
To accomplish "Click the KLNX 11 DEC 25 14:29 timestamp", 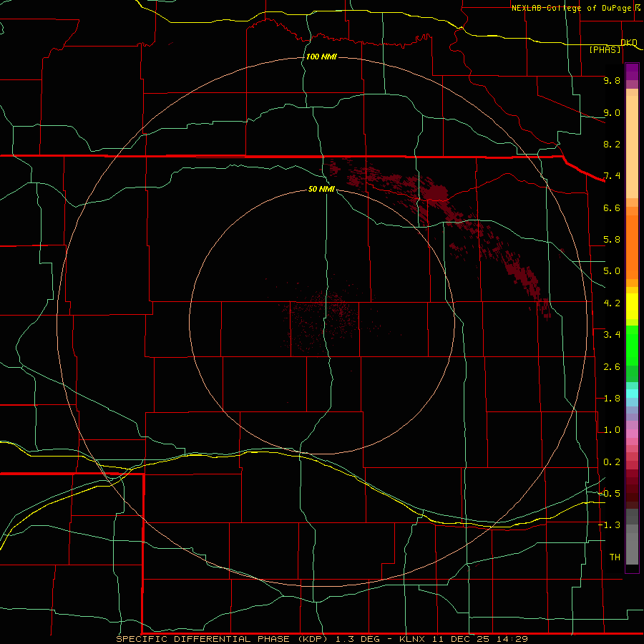I will (463, 639).
